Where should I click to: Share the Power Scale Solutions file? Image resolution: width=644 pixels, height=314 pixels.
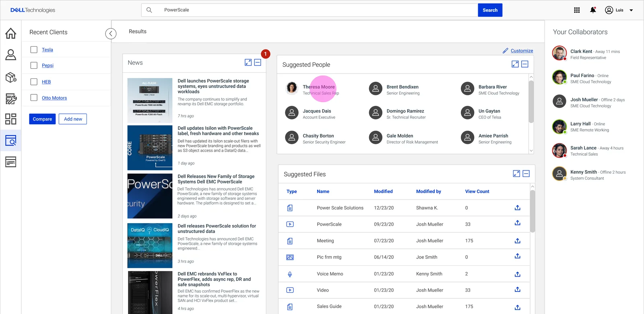coord(518,207)
